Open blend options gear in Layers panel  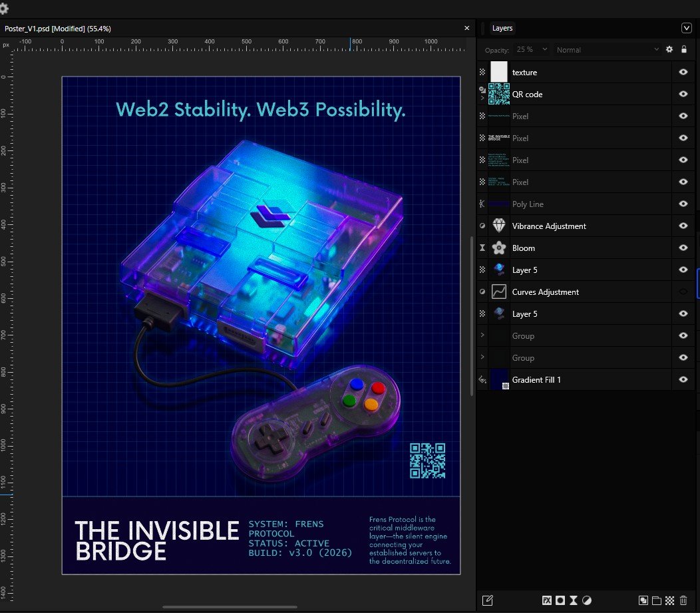669,49
